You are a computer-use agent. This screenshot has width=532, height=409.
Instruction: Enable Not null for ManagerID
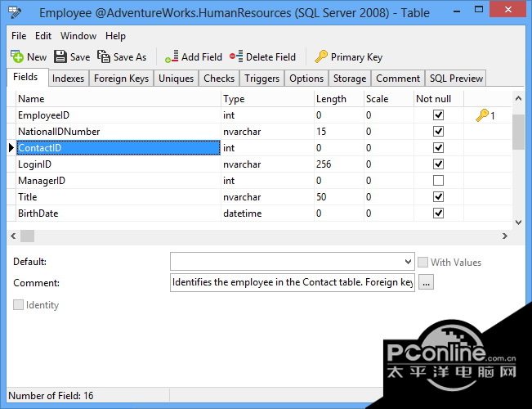[x=438, y=181]
